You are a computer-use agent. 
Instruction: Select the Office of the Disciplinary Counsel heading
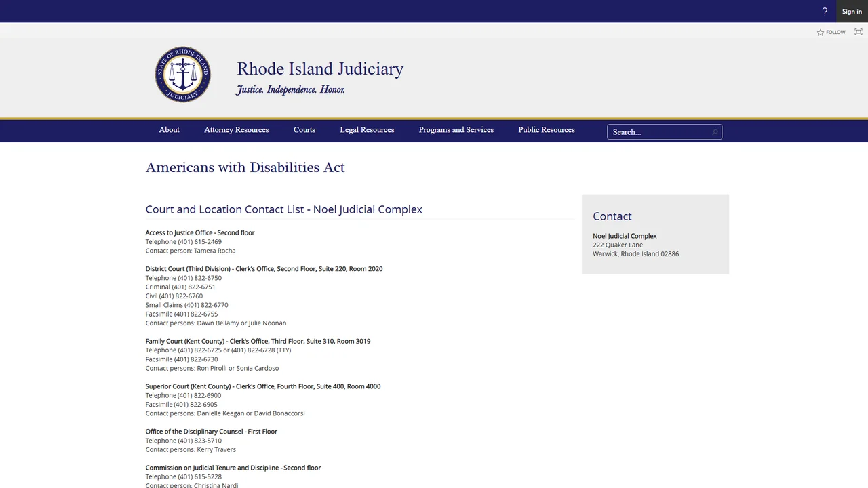click(x=212, y=432)
